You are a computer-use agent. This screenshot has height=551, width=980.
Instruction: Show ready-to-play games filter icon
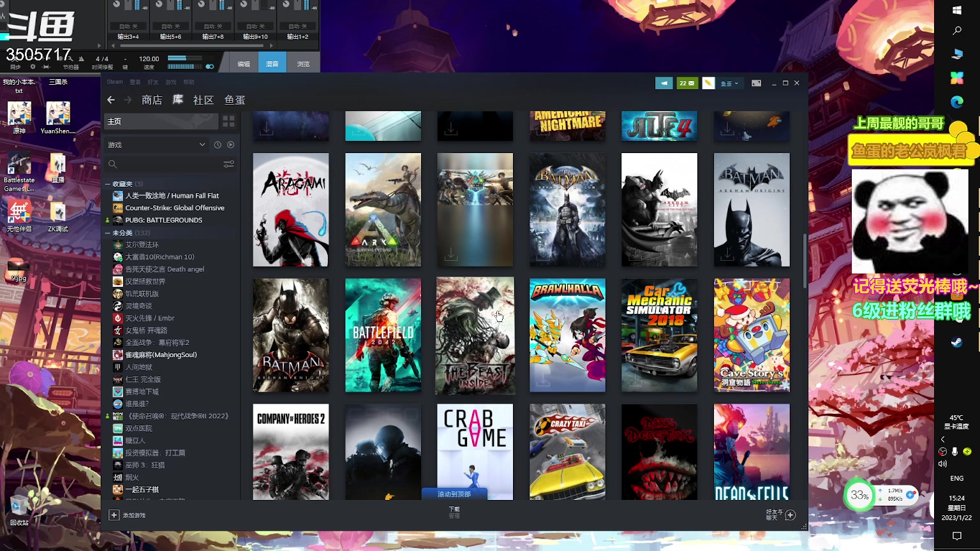tap(231, 145)
